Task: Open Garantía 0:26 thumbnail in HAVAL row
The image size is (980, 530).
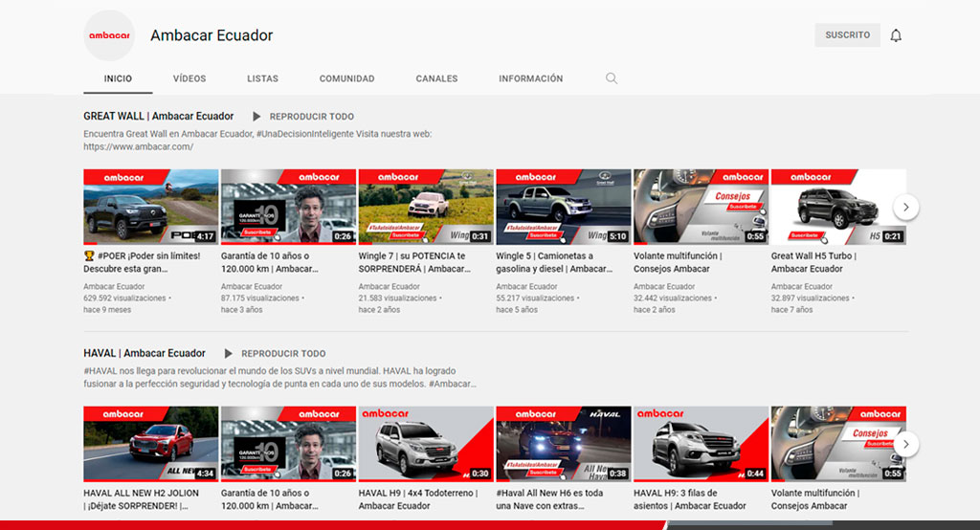Action: (289, 444)
